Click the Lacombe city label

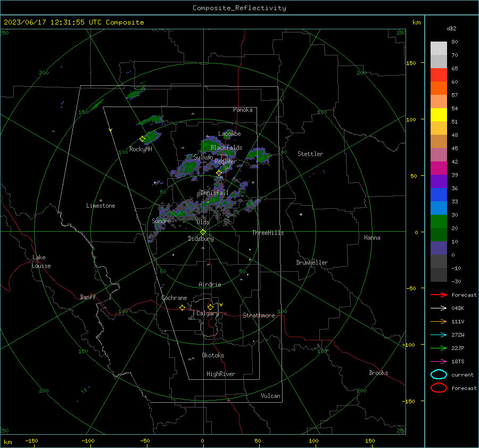click(229, 134)
